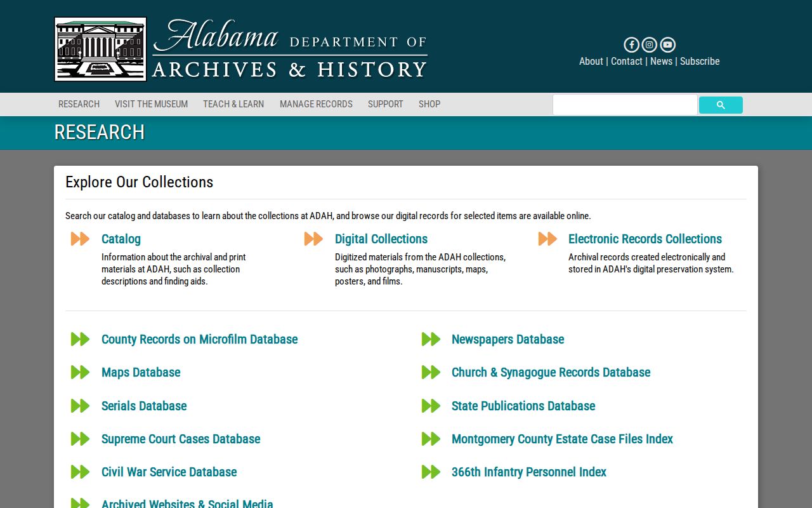
Task: Open the Manage Records menu
Action: tap(316, 104)
